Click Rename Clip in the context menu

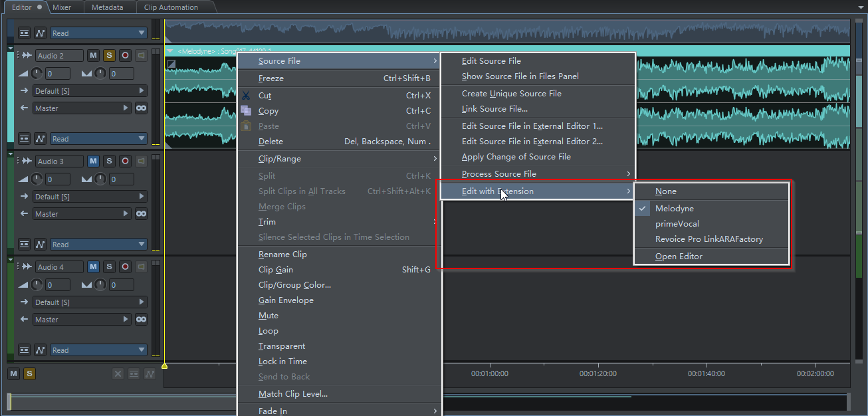coord(282,255)
